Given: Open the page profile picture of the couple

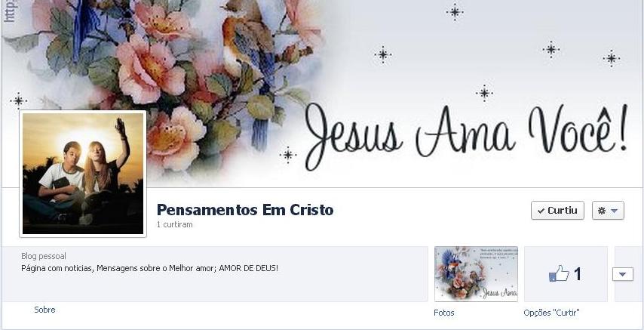Looking at the screenshot, I should pos(83,174).
